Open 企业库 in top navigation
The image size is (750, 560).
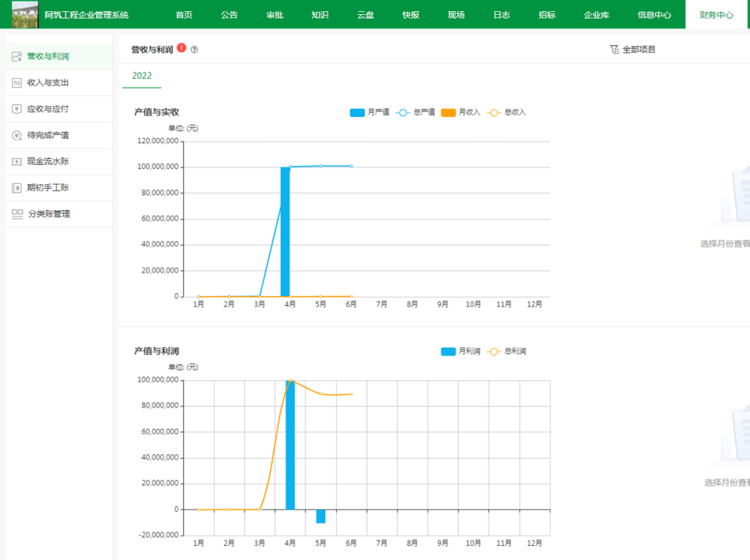pos(596,15)
